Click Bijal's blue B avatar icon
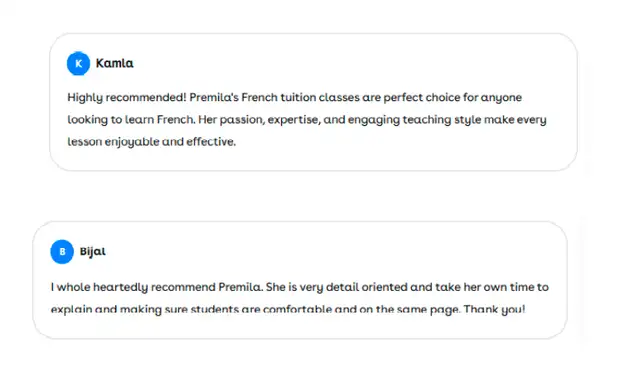640x378 pixels. coord(62,251)
